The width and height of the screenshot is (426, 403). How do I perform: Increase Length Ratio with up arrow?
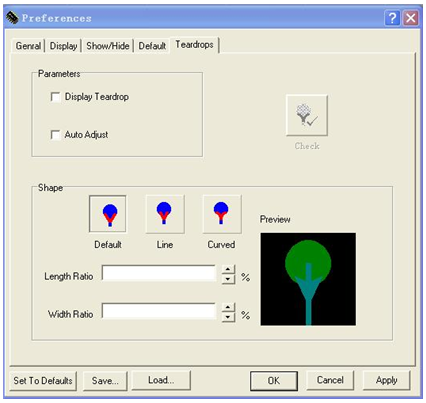[228, 269]
